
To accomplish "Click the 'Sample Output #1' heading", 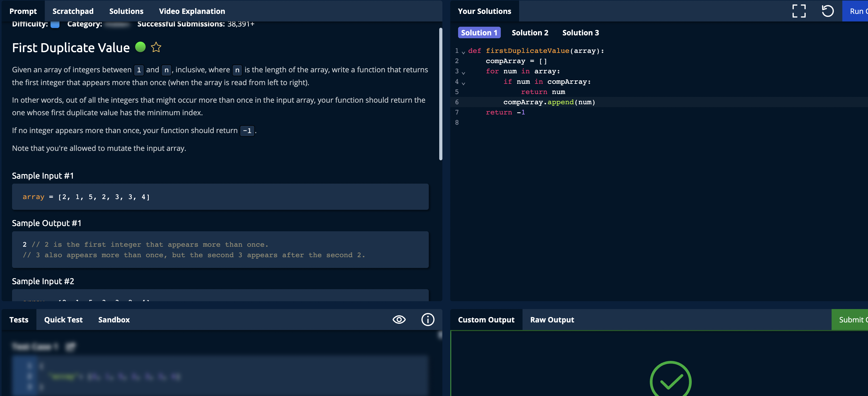I will coord(47,223).
